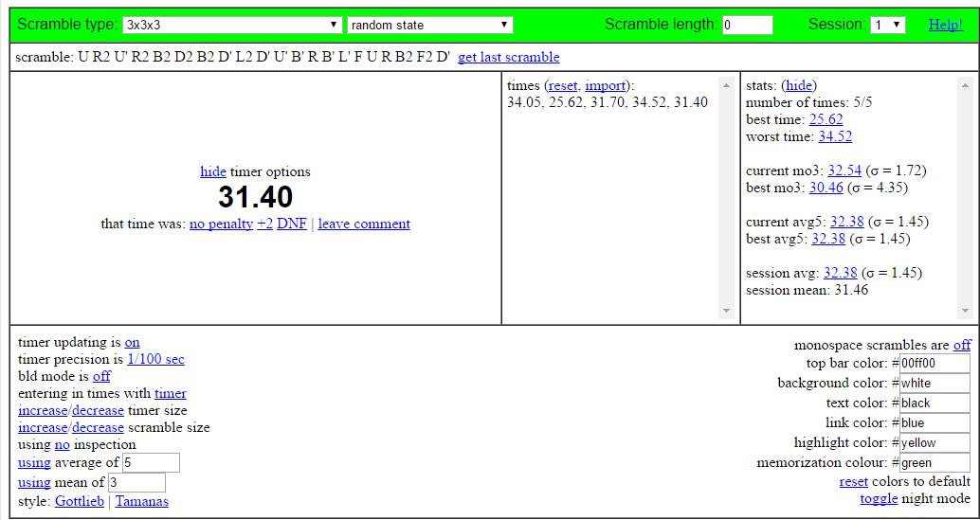The width and height of the screenshot is (980, 520).
Task: Decrease scramble size
Action: (99, 427)
